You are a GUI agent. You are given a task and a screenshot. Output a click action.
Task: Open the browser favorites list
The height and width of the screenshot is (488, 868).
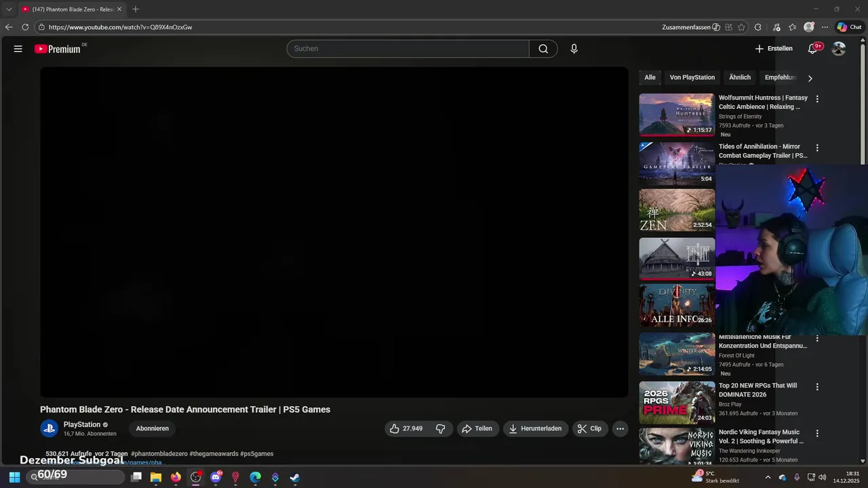pos(792,27)
